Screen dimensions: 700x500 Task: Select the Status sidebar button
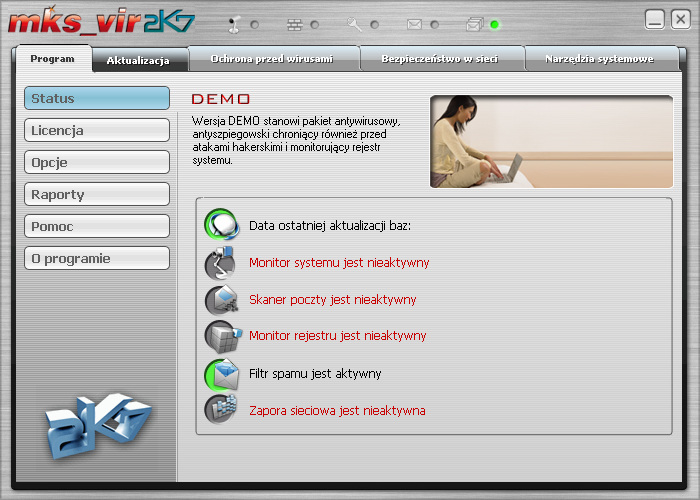(x=97, y=98)
